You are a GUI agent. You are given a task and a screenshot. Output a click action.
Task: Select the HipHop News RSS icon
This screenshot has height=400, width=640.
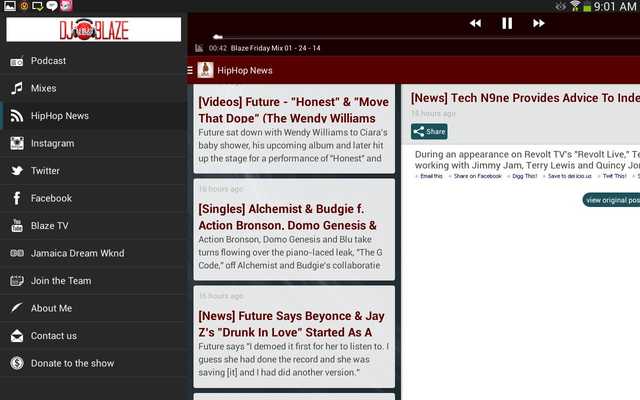point(17,116)
